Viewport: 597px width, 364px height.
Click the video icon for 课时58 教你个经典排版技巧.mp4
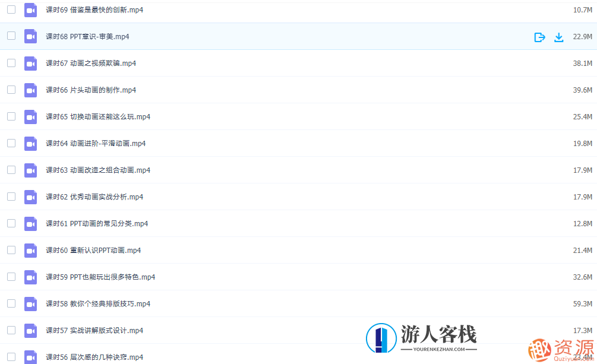(x=30, y=303)
